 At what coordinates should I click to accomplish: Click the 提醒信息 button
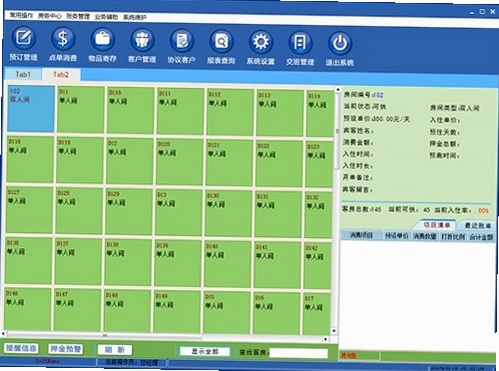coord(21,348)
